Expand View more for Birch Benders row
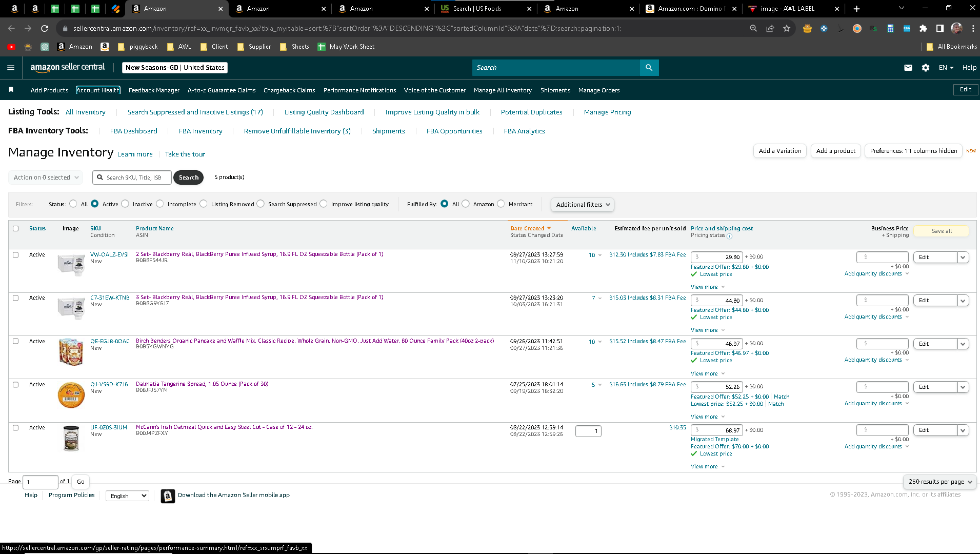 [707, 374]
